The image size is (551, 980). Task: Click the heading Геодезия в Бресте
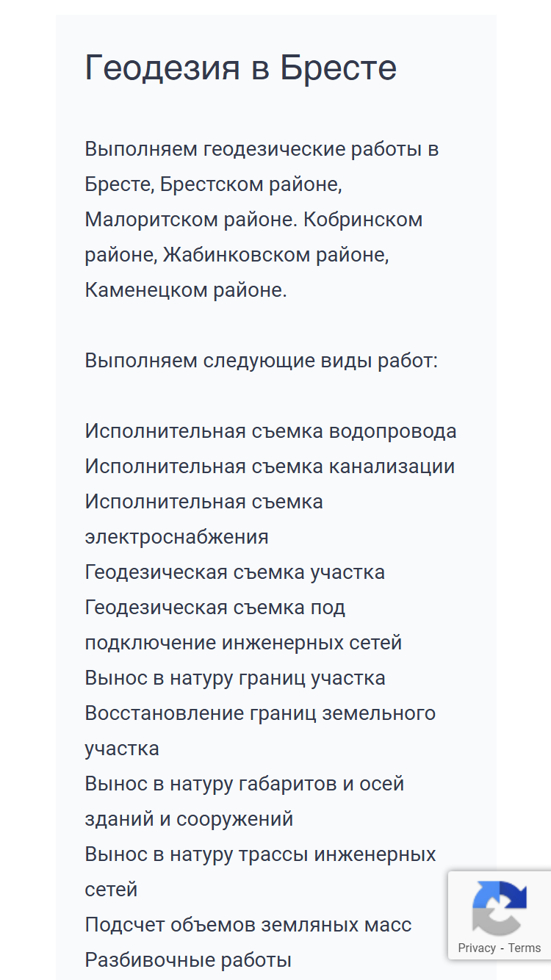[241, 68]
